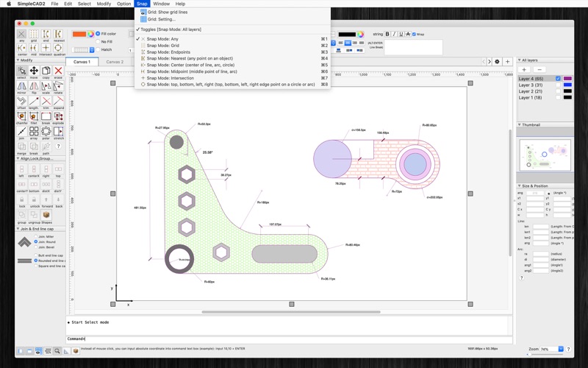588x368 pixels.
Task: Select Join: Bevel radio option
Action: 35,247
